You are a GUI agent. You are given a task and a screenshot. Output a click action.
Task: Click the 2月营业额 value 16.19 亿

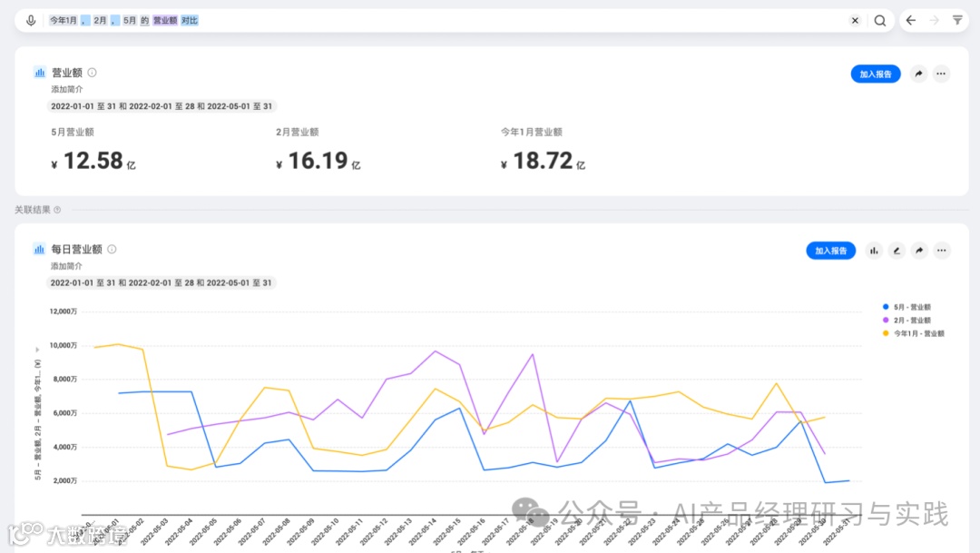pyautogui.click(x=318, y=162)
